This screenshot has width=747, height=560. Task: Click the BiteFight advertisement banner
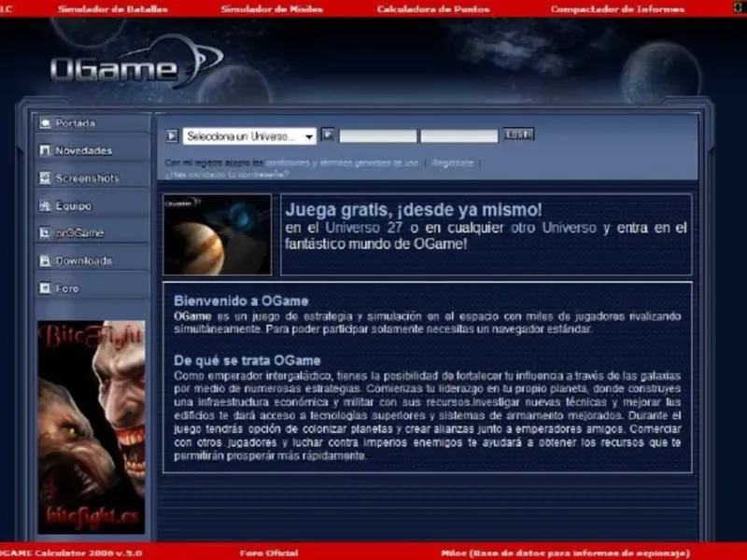[92, 427]
